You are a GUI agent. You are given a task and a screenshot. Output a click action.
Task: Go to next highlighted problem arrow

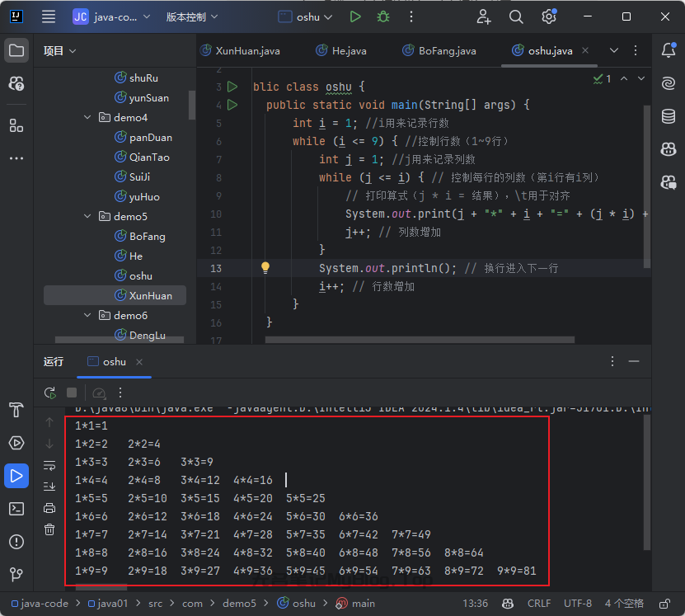click(x=640, y=78)
